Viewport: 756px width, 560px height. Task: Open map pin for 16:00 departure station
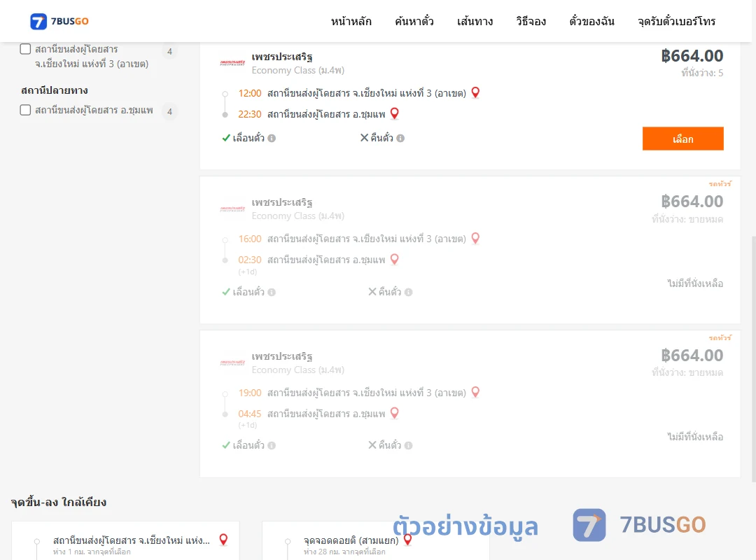point(475,238)
